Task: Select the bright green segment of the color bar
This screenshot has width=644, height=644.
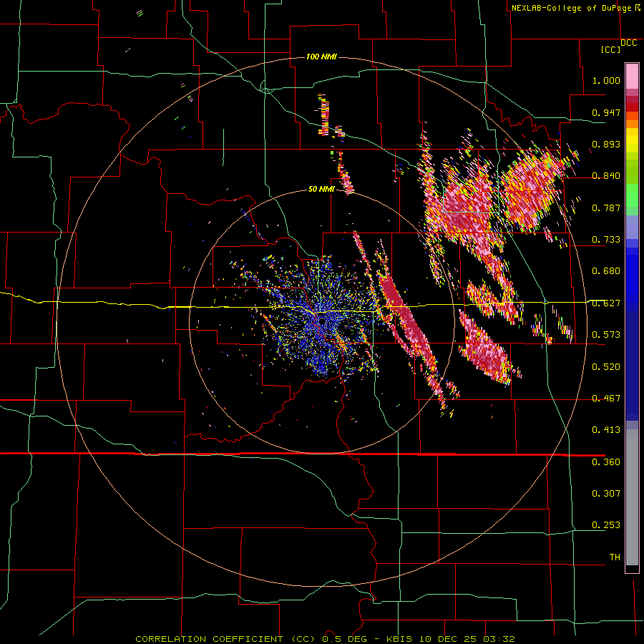Action: 632,195
